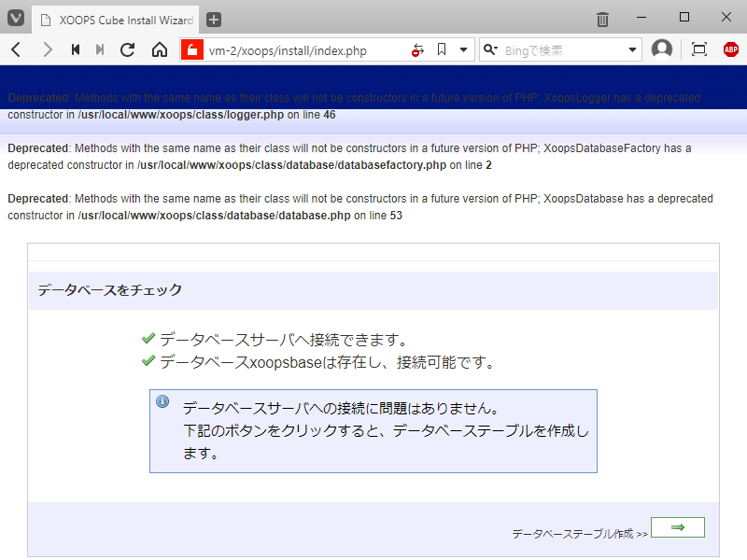
Task: Go back to the previous page
Action: click(x=16, y=49)
